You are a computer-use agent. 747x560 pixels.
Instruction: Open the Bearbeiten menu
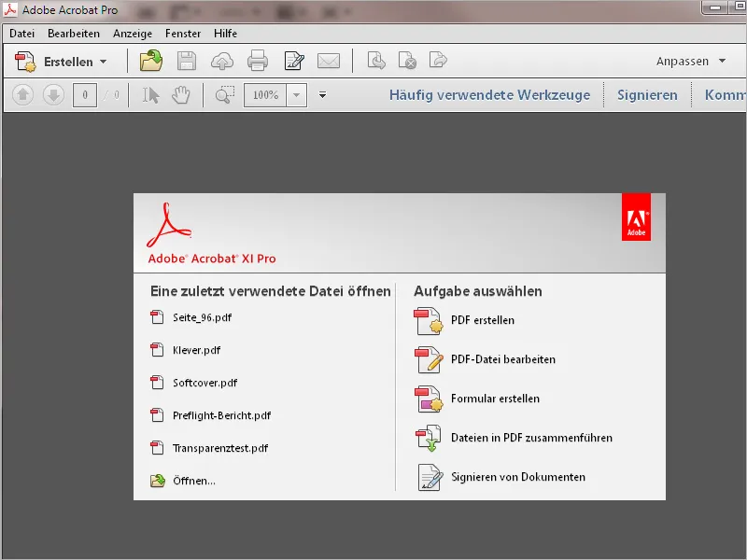pyautogui.click(x=74, y=34)
